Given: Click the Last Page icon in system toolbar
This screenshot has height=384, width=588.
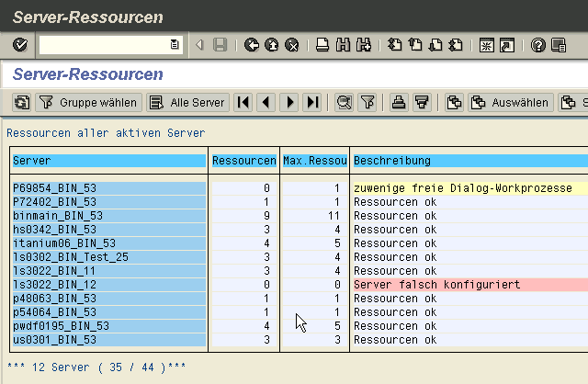Looking at the screenshot, I should (x=456, y=45).
